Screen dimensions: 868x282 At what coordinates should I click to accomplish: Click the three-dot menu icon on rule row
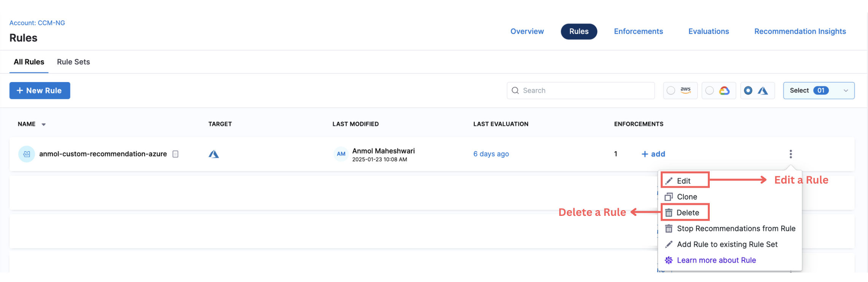(x=790, y=154)
